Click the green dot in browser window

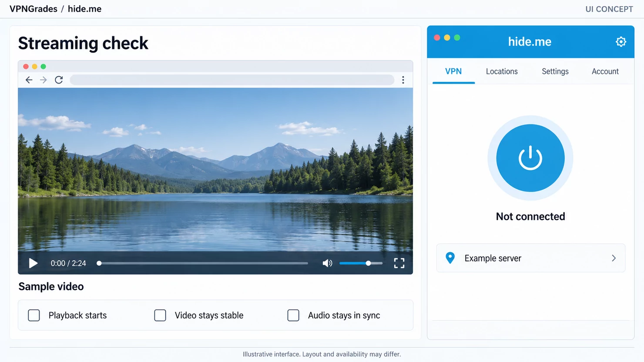43,67
